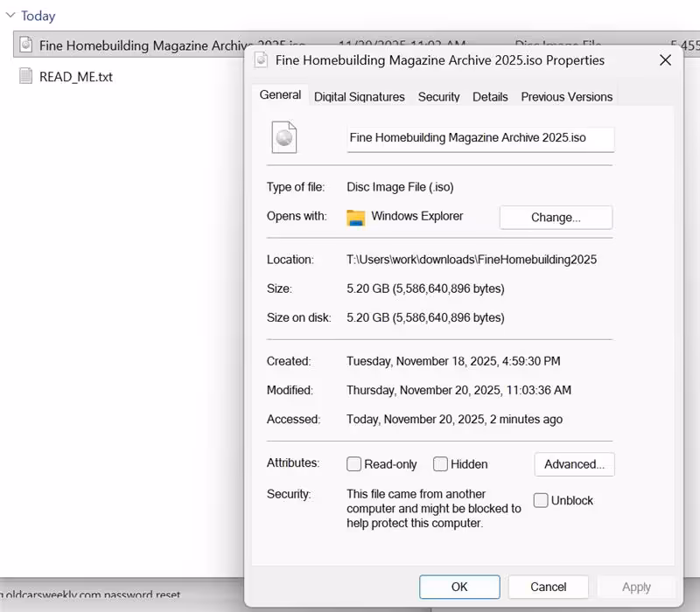Confirm with the OK button
Image resolution: width=700 pixels, height=612 pixels.
[x=459, y=587]
